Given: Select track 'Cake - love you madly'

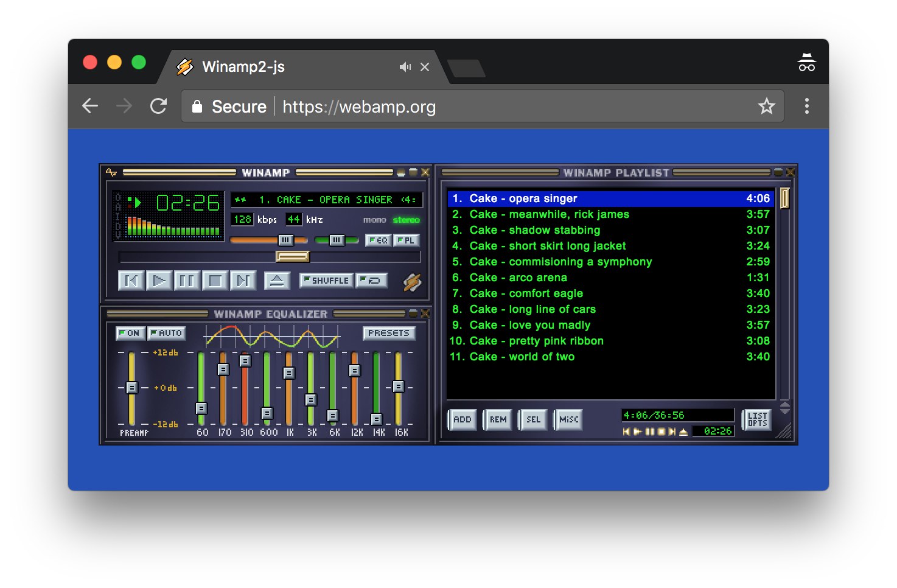Looking at the screenshot, I should (611, 325).
